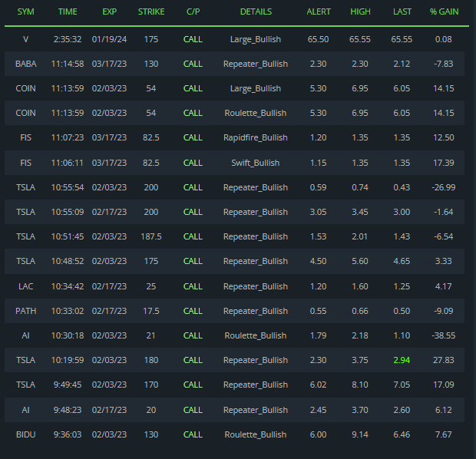Sort table by SYM column header
The height and width of the screenshot is (459, 476).
25,12
